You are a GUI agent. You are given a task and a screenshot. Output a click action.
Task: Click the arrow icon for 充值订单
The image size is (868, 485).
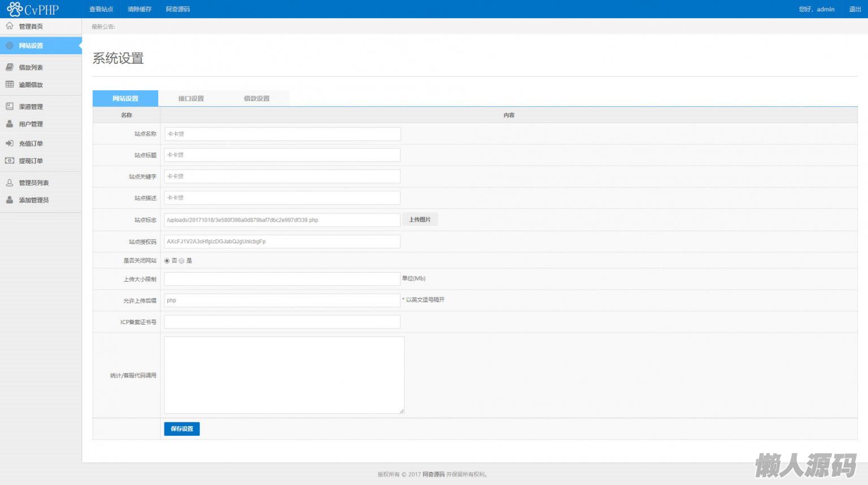[10, 143]
